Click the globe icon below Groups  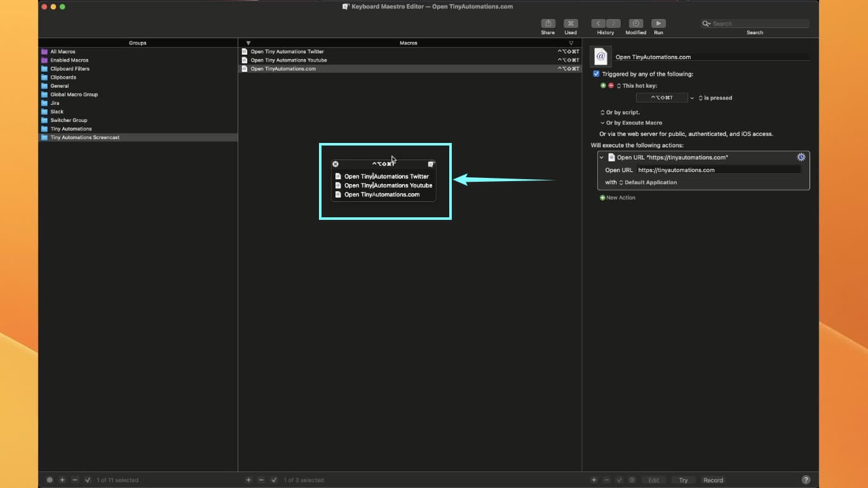pos(50,480)
